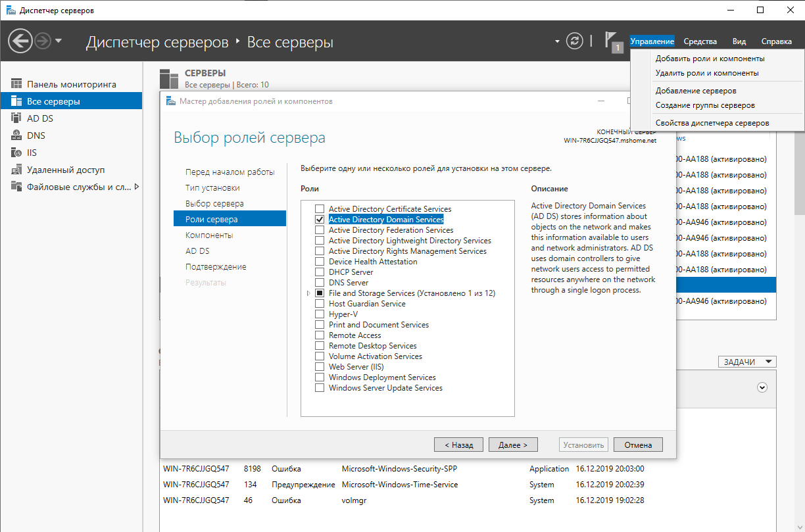Expand the File and Storage Services node

click(308, 293)
